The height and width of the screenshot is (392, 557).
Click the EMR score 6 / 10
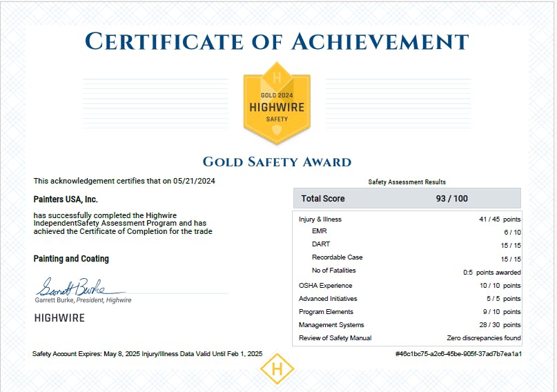512,232
